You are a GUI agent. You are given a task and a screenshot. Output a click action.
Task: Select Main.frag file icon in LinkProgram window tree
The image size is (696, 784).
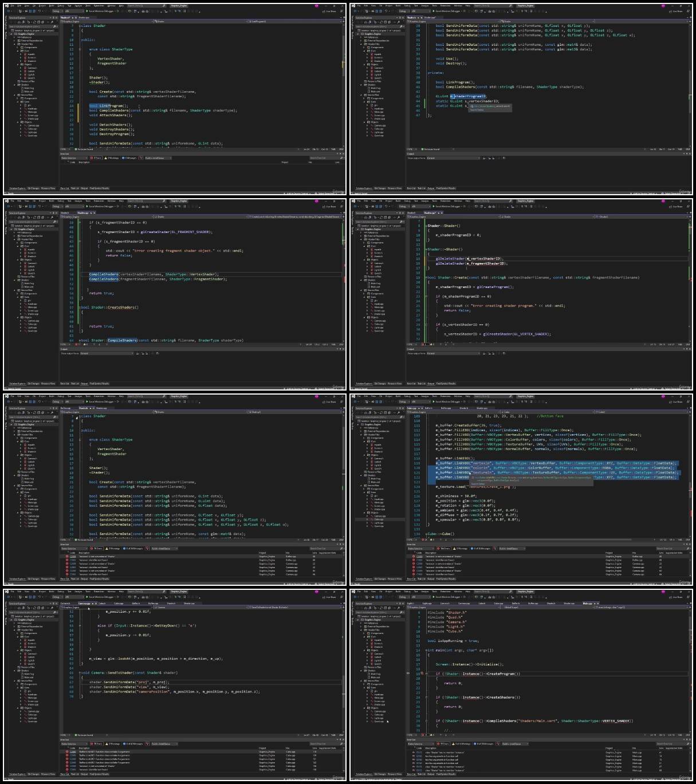coord(22,88)
